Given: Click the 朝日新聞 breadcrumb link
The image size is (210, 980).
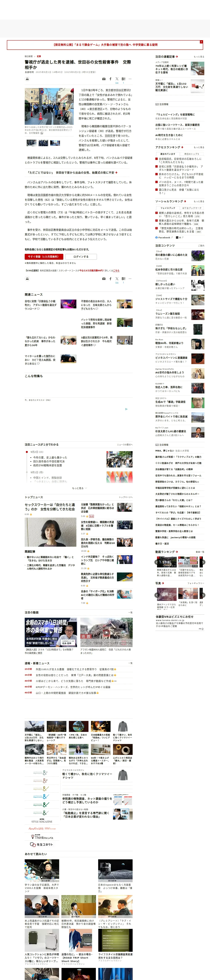Looking at the screenshot, I should click(29, 56).
